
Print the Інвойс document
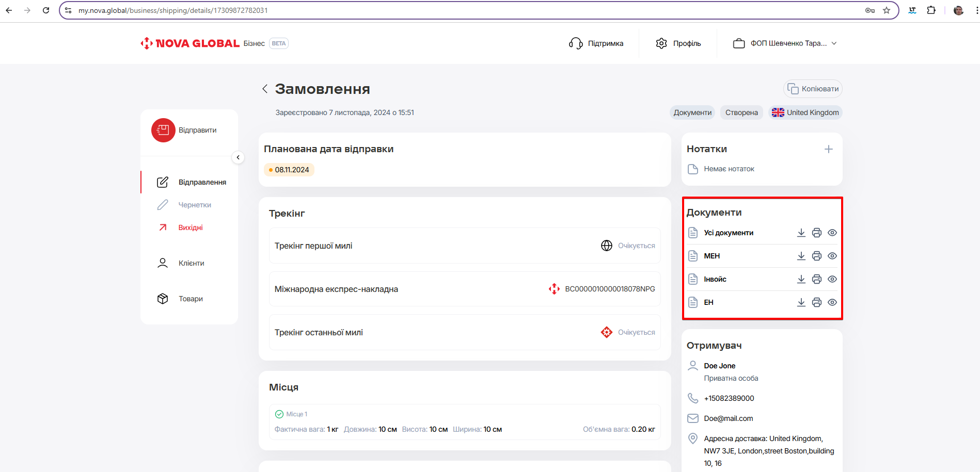pos(816,279)
